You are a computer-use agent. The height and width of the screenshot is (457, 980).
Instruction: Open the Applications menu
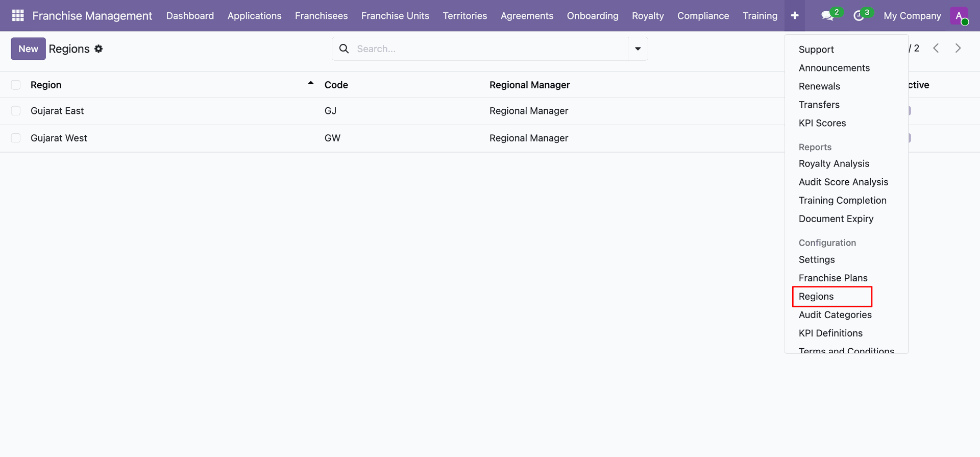254,16
